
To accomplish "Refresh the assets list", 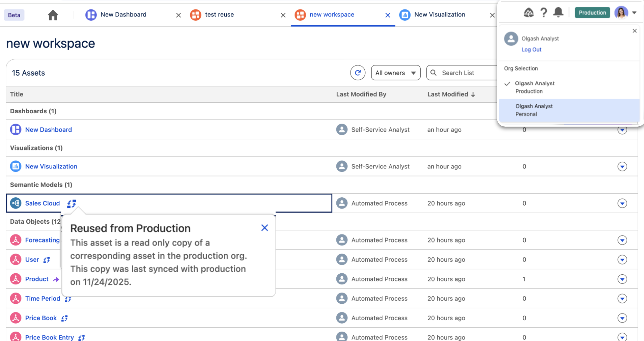I will click(358, 73).
